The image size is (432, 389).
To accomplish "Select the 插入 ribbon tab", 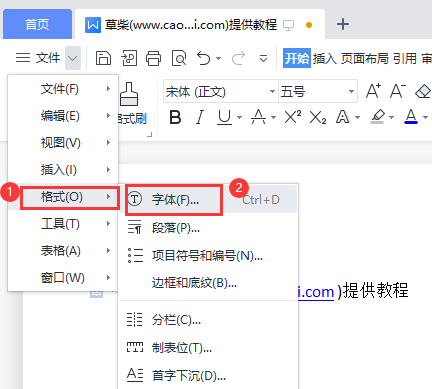I will tap(325, 58).
